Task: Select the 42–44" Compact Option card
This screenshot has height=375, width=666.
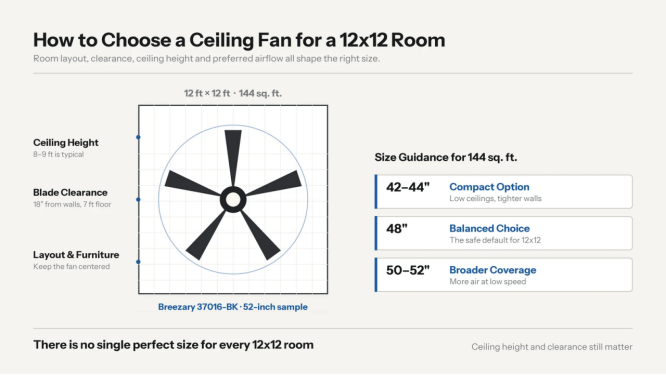Action: [503, 192]
